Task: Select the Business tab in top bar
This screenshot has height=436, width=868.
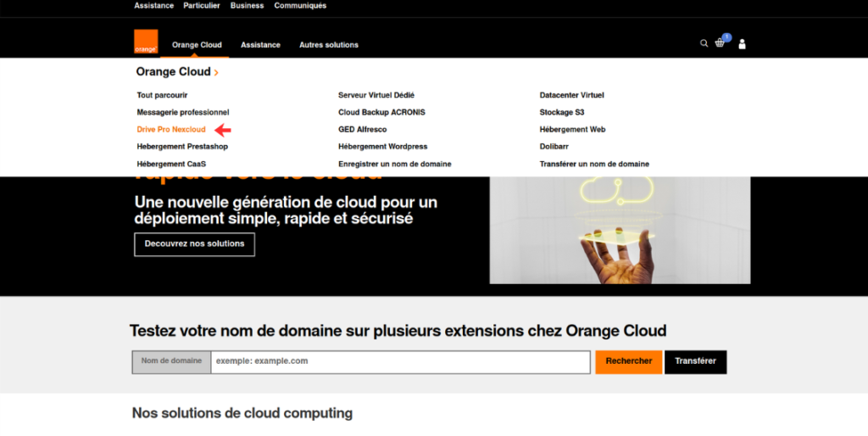Action: pyautogui.click(x=247, y=6)
